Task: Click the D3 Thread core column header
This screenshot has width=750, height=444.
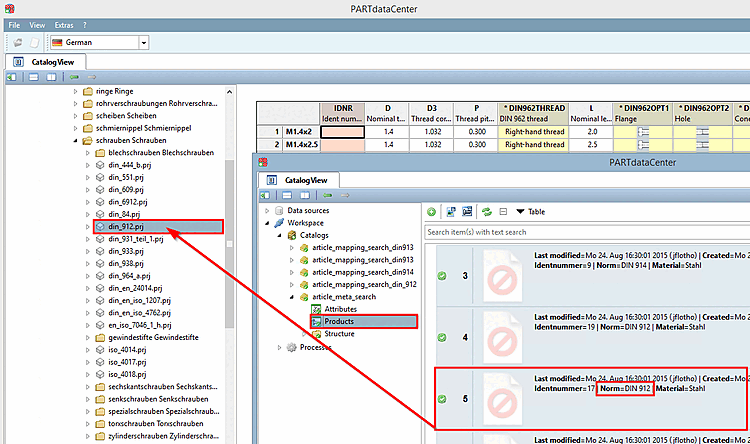Action: coord(431,113)
